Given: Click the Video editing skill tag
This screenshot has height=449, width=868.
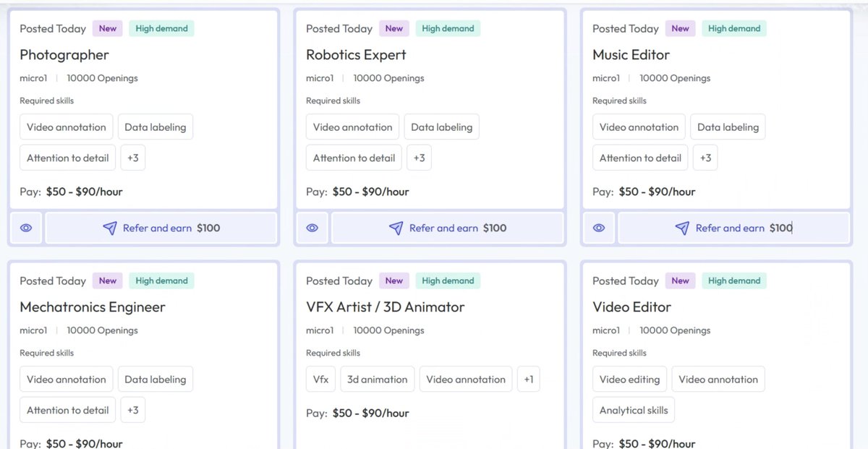Looking at the screenshot, I should click(630, 379).
